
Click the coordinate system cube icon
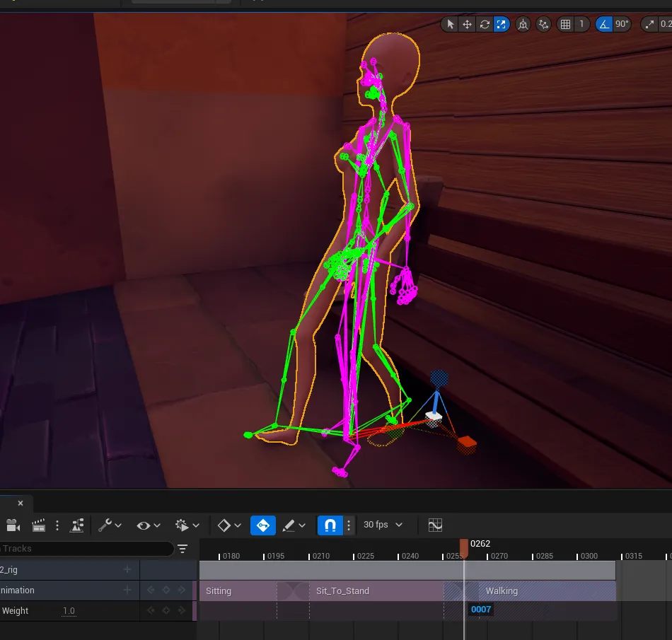(523, 25)
